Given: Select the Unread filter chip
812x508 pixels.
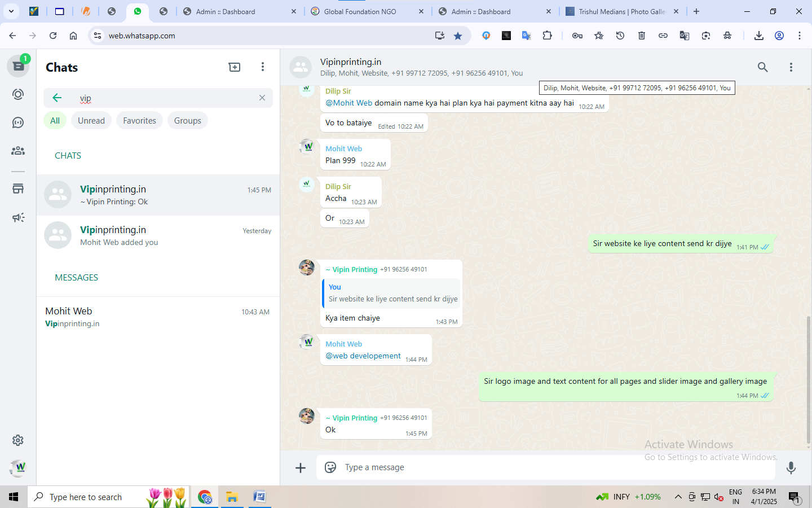Looking at the screenshot, I should (x=91, y=120).
